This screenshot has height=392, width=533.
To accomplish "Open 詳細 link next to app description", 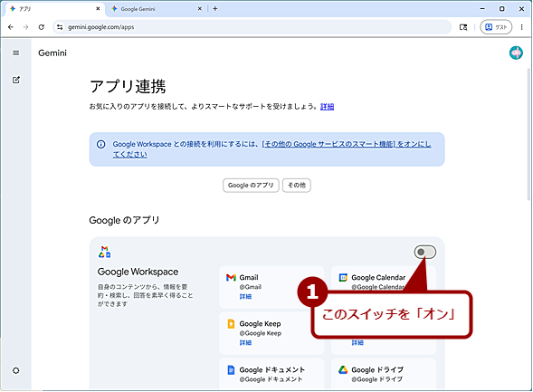I will [327, 107].
